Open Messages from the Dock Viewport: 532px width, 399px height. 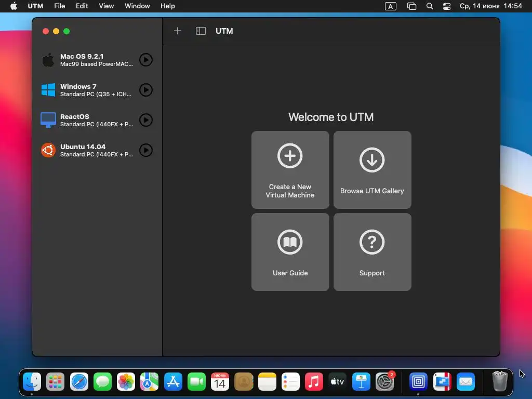click(x=102, y=382)
